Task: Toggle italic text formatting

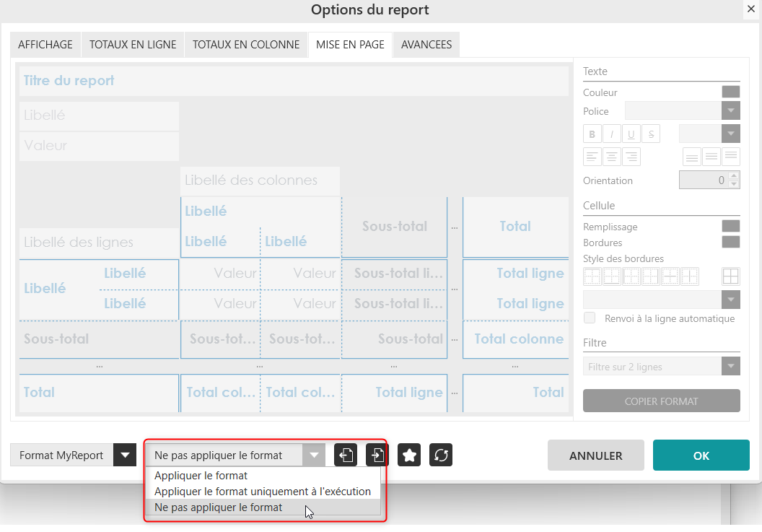Action: click(612, 134)
